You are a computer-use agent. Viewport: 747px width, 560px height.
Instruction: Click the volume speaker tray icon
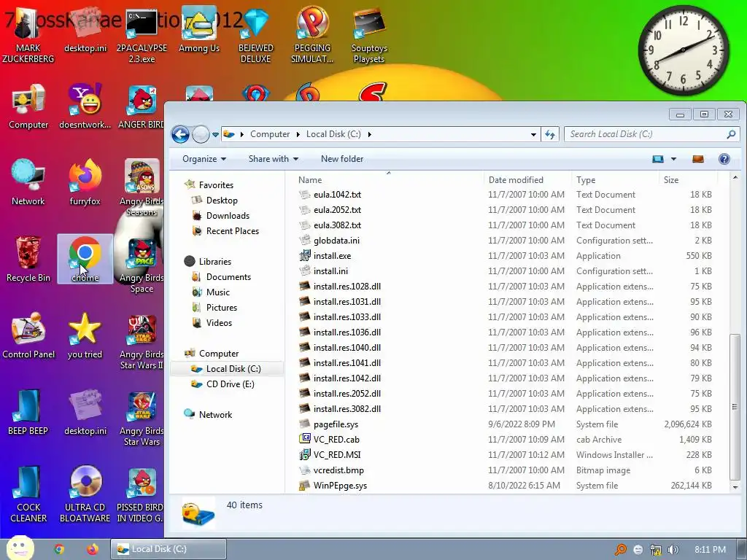tap(673, 550)
